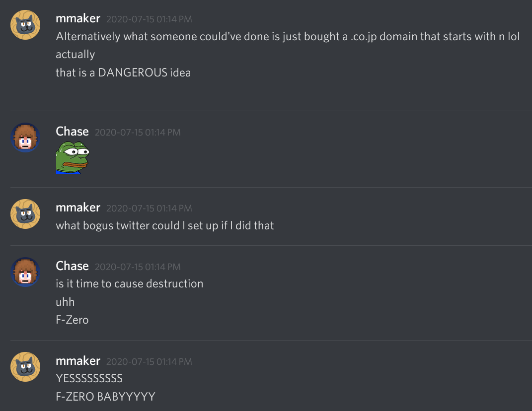532x411 pixels.
Task: Open mmaker's username on the bogus twitter message
Action: [x=78, y=207]
